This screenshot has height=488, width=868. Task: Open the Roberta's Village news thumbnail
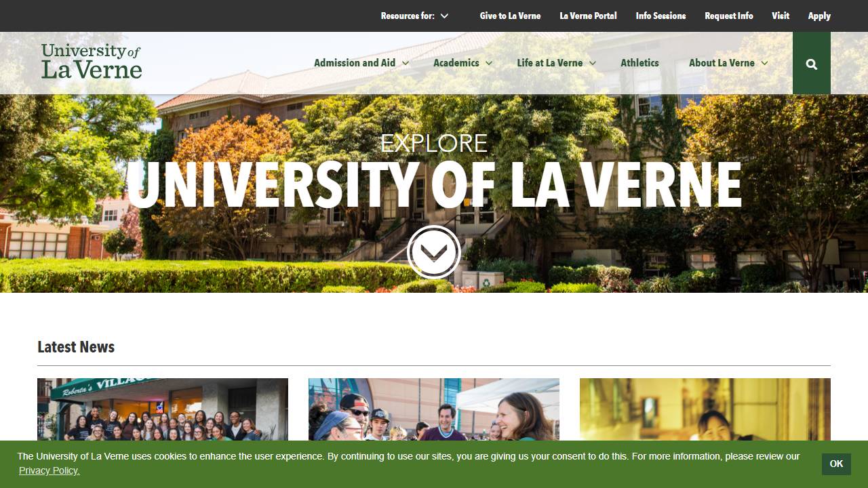[163, 409]
